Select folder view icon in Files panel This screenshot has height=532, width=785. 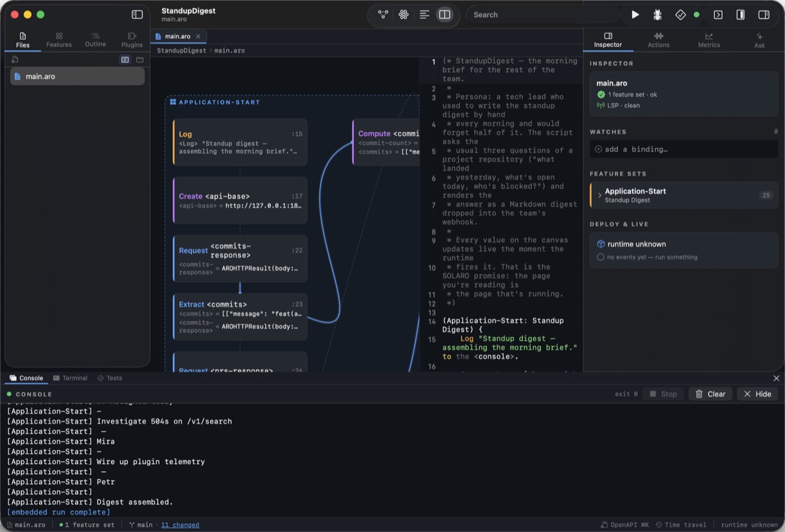pos(140,59)
